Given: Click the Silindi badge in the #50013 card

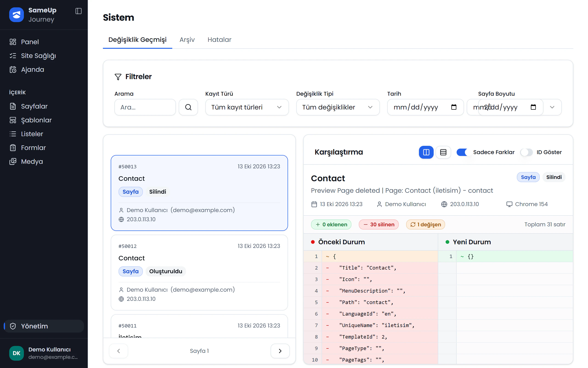Looking at the screenshot, I should 157,192.
